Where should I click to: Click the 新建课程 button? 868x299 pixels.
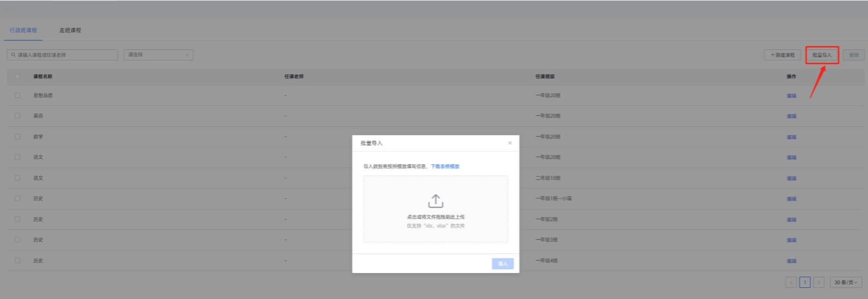(782, 55)
